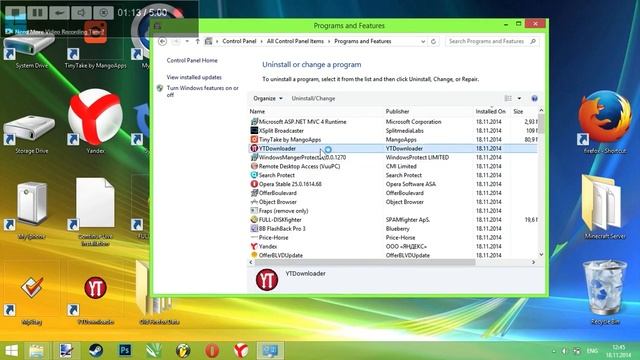This screenshot has width=640, height=360.
Task: Select the Object Browser program entry
Action: tap(393, 202)
